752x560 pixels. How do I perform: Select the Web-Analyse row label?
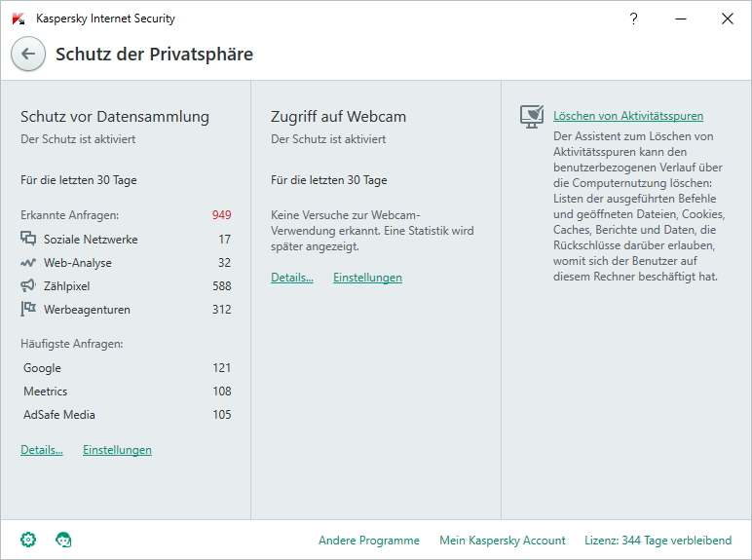(x=78, y=263)
